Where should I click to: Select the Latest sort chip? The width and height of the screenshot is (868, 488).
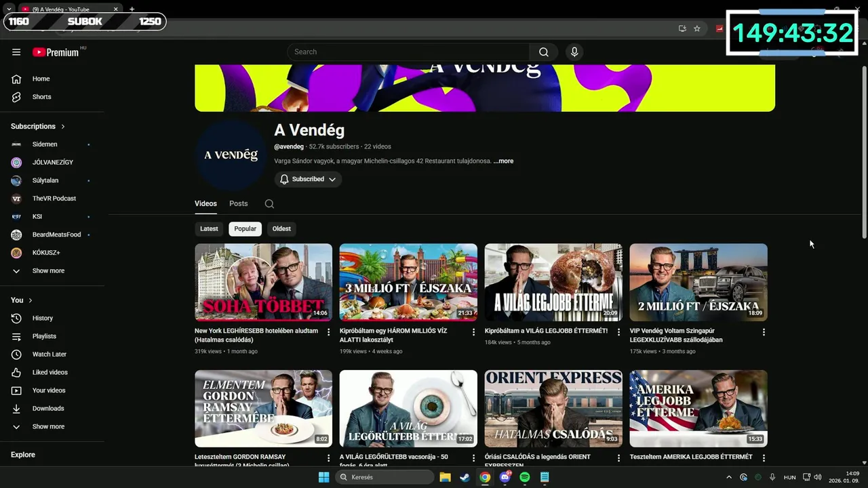209,229
